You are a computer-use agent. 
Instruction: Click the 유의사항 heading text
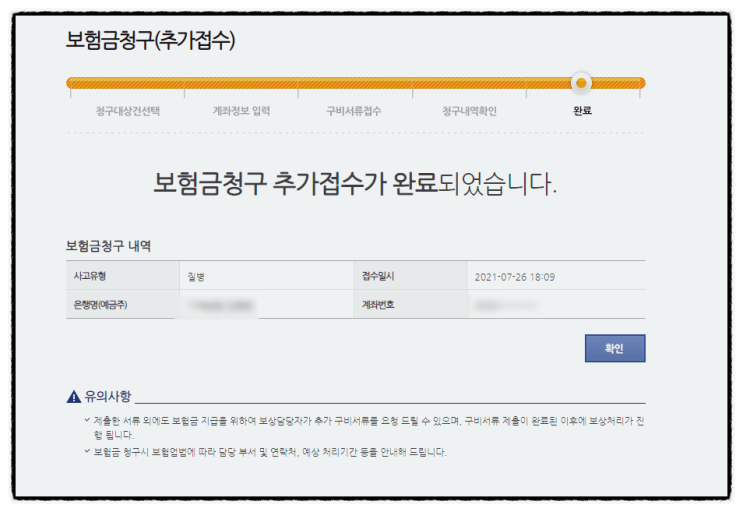[108, 396]
